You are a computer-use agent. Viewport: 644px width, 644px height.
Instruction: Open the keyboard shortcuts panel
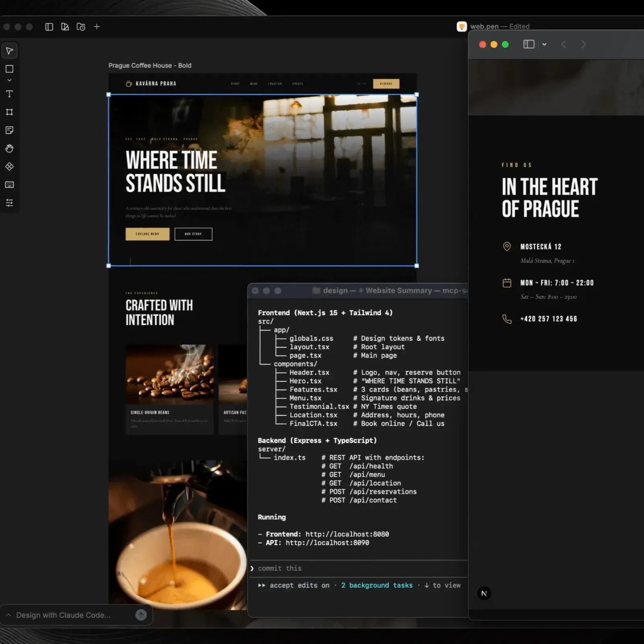[x=10, y=185]
